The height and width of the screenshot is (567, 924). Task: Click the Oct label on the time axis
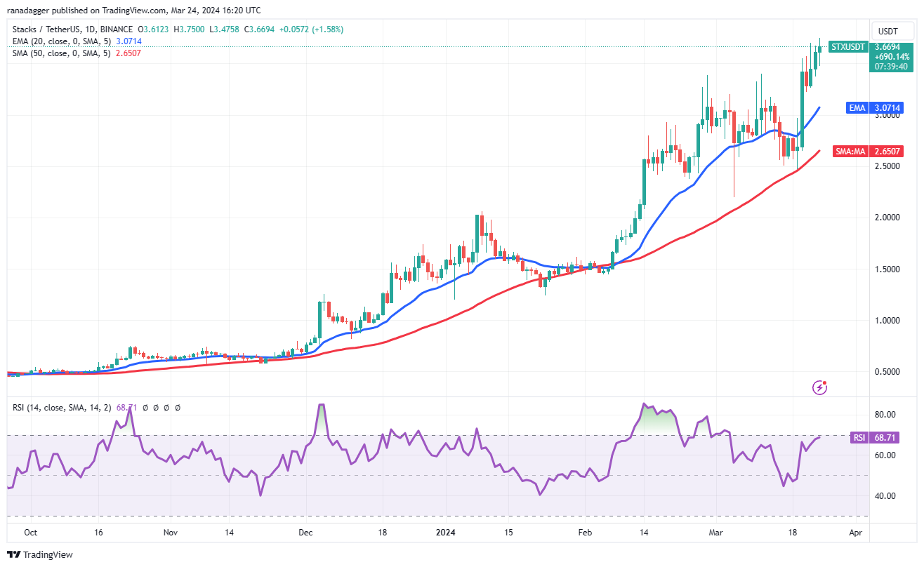pos(30,533)
